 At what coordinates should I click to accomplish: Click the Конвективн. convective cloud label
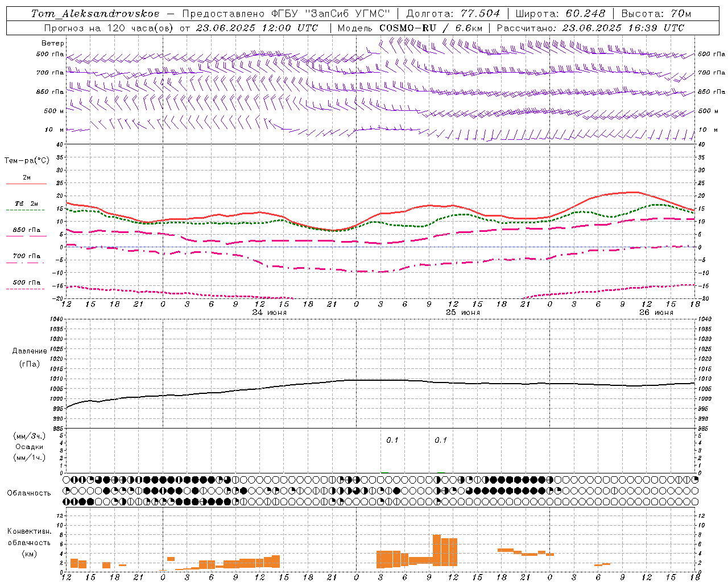(29, 531)
